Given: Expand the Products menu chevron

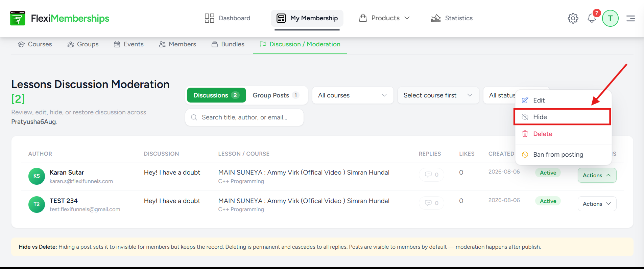Looking at the screenshot, I should [407, 18].
